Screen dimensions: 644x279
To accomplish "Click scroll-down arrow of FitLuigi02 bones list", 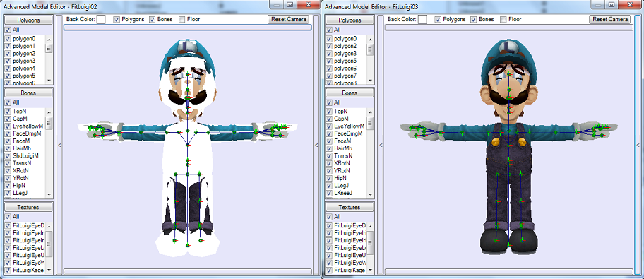I will [49, 194].
